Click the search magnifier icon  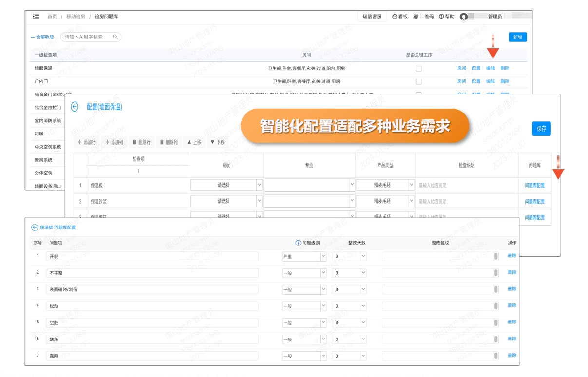pyautogui.click(x=115, y=37)
